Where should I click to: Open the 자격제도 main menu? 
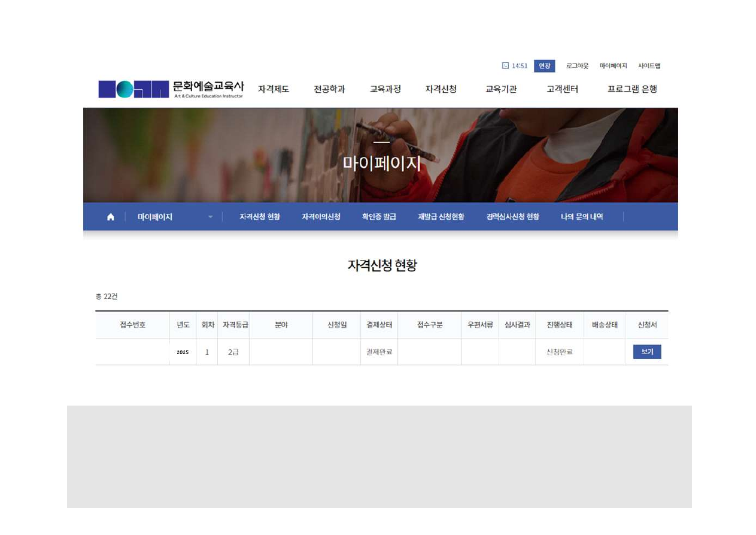pos(274,89)
